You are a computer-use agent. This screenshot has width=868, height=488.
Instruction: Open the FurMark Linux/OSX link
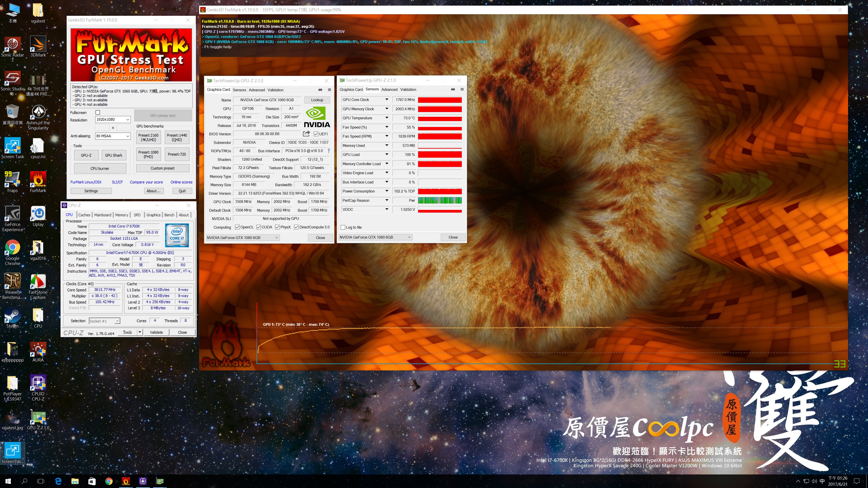coord(86,182)
